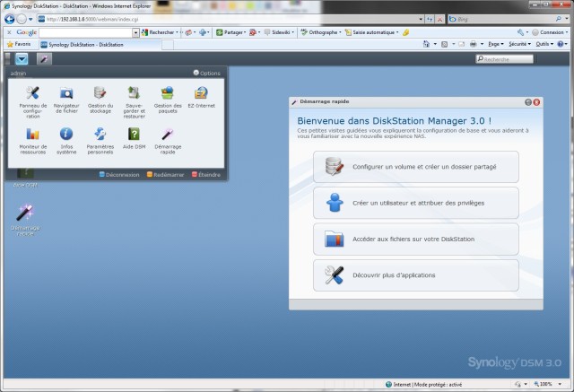Image resolution: width=574 pixels, height=392 pixels.
Task: Click Rechercher in Google toolbar
Action: pyautogui.click(x=160, y=32)
